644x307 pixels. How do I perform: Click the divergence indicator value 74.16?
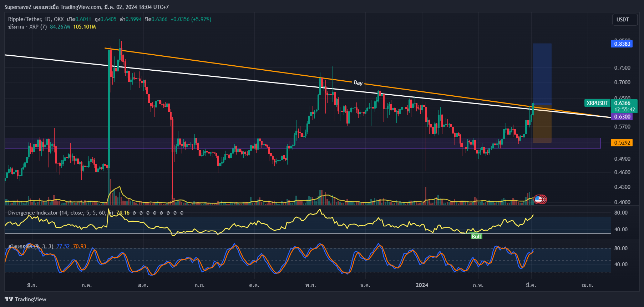pos(123,213)
